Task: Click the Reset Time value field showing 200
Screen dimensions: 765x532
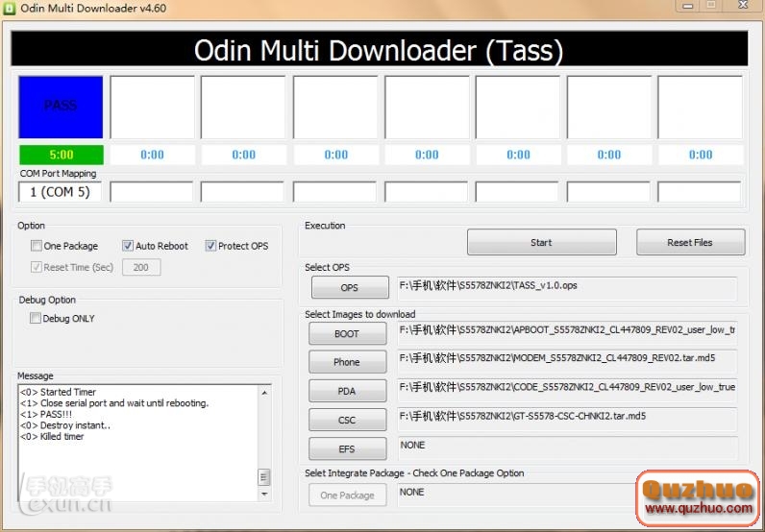Action: 141,267
